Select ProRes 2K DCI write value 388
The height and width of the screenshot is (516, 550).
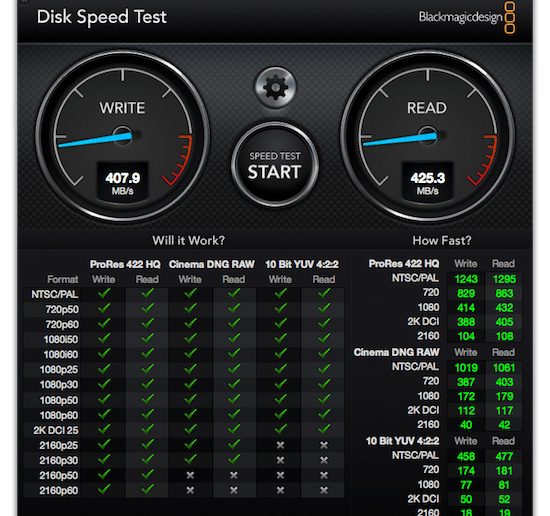pos(466,322)
